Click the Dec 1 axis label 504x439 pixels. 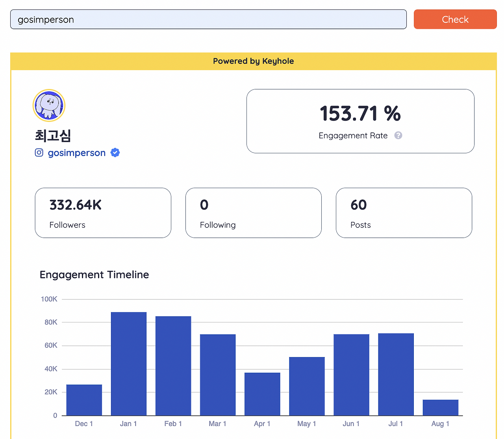pyautogui.click(x=84, y=424)
